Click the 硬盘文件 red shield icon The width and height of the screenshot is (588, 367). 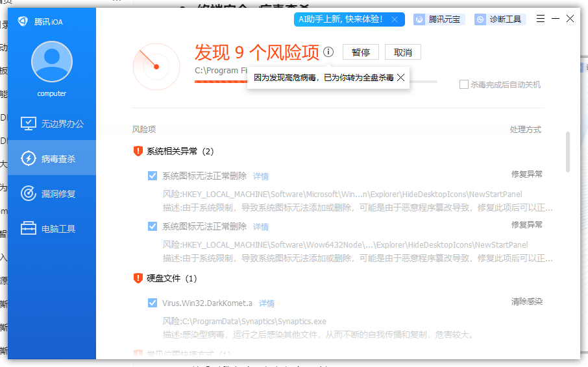point(138,278)
